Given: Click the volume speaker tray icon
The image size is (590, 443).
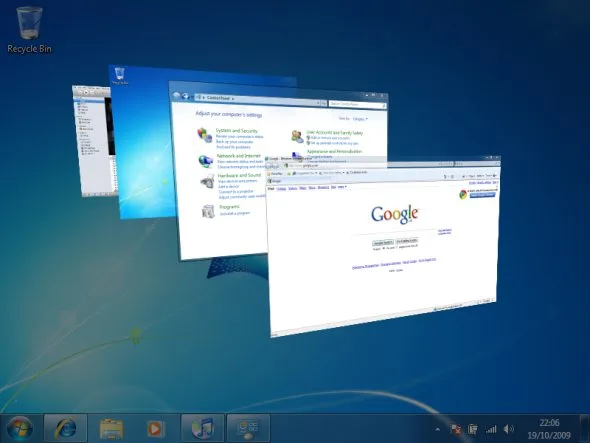Looking at the screenshot, I should [508, 429].
